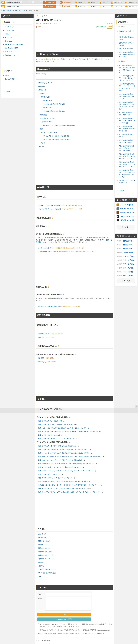The image size is (138, 644).
Task: Click もっと見る under 人気記事ランキング
Action: [x=126, y=227]
